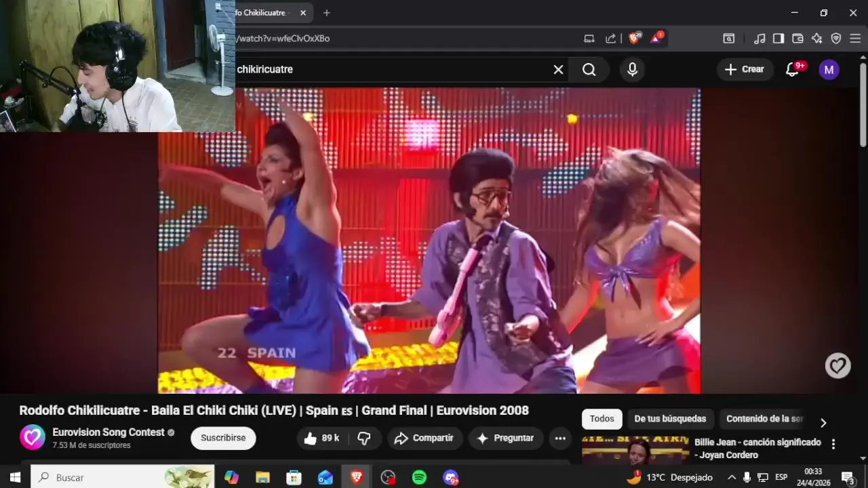Image resolution: width=868 pixels, height=488 pixels.
Task: Open a new browser tab
Action: (x=327, y=13)
